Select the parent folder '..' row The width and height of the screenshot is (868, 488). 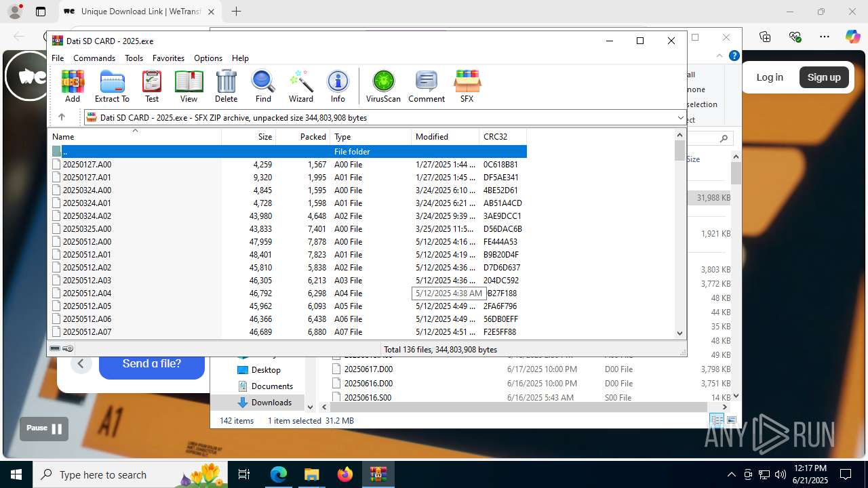click(287, 152)
